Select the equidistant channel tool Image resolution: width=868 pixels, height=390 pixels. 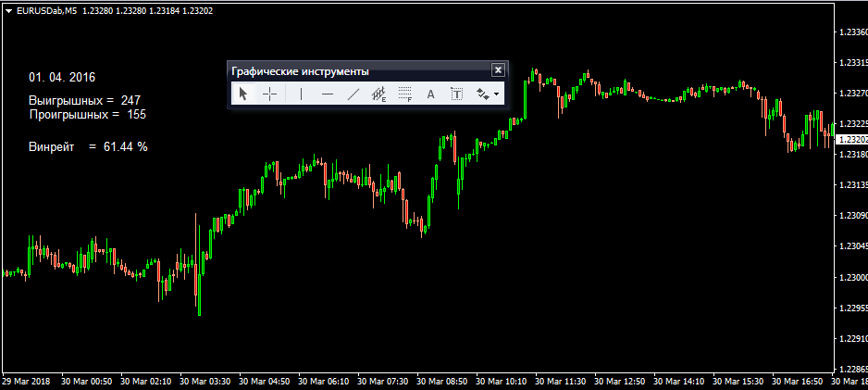click(378, 94)
